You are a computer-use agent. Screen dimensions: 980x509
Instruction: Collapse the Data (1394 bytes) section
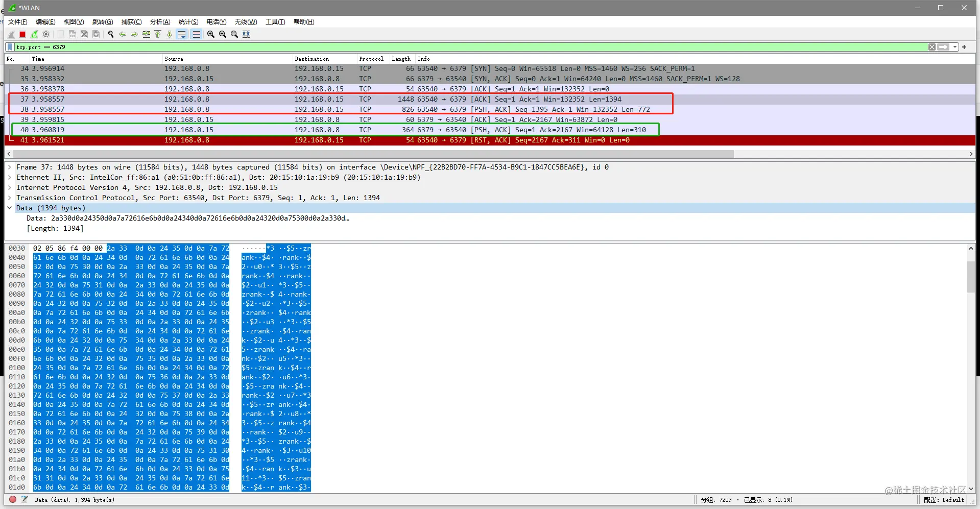tap(10, 208)
